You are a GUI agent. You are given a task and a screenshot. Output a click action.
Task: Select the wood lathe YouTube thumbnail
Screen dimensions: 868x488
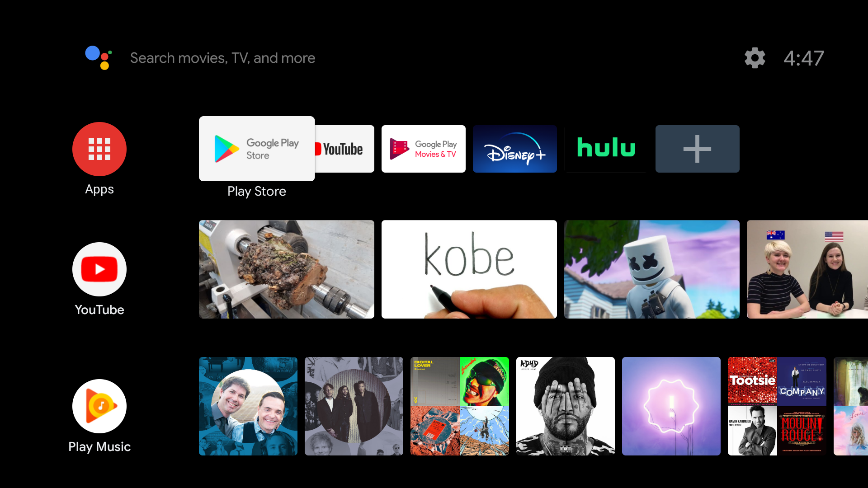pyautogui.click(x=286, y=269)
